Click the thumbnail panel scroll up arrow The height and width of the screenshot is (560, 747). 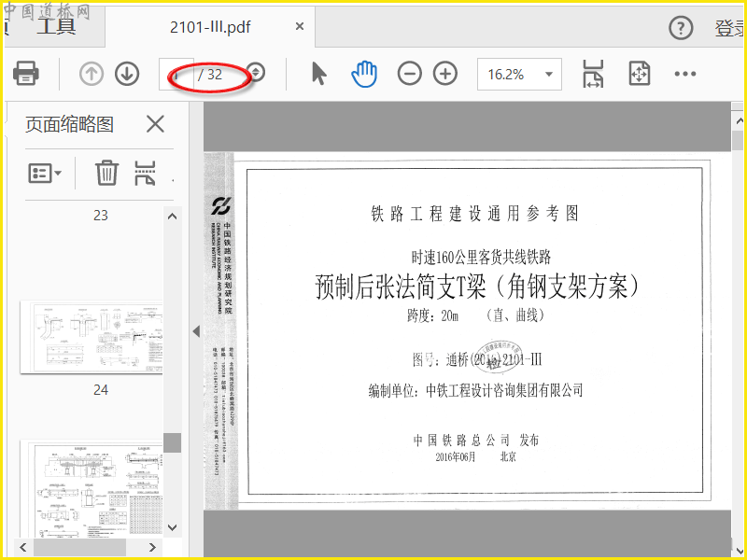coord(173,217)
